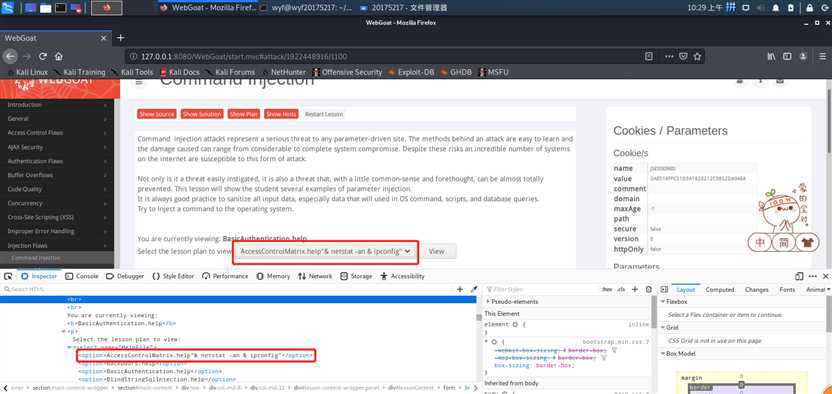Image resolution: width=832 pixels, height=394 pixels.
Task: Click the WebGoat hamburger menu toggle
Action: pyautogui.click(x=139, y=82)
